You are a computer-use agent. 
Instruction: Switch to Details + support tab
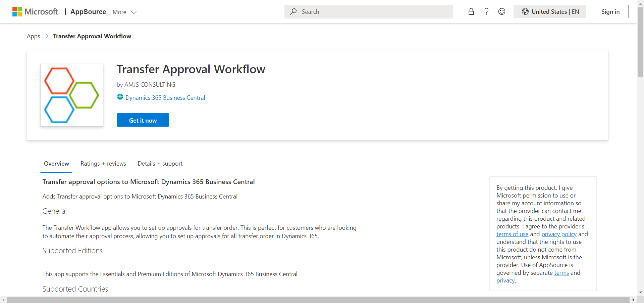[160, 164]
